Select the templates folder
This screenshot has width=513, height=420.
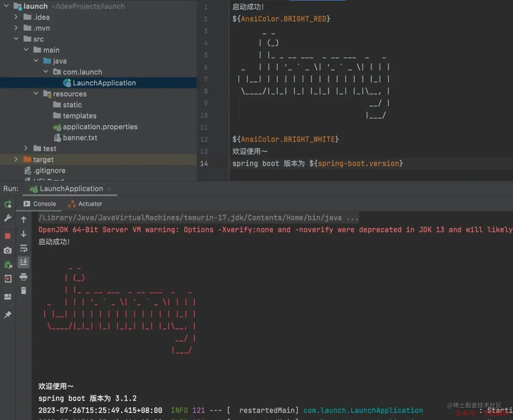75,116
